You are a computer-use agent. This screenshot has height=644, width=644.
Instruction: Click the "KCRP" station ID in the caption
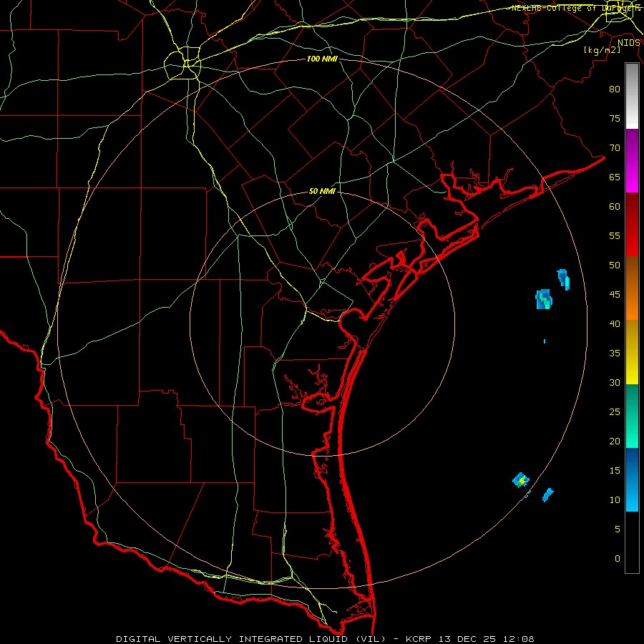tap(418, 639)
